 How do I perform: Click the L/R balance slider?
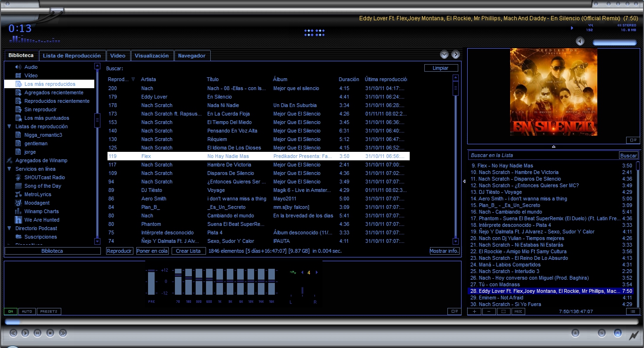coord(302,291)
